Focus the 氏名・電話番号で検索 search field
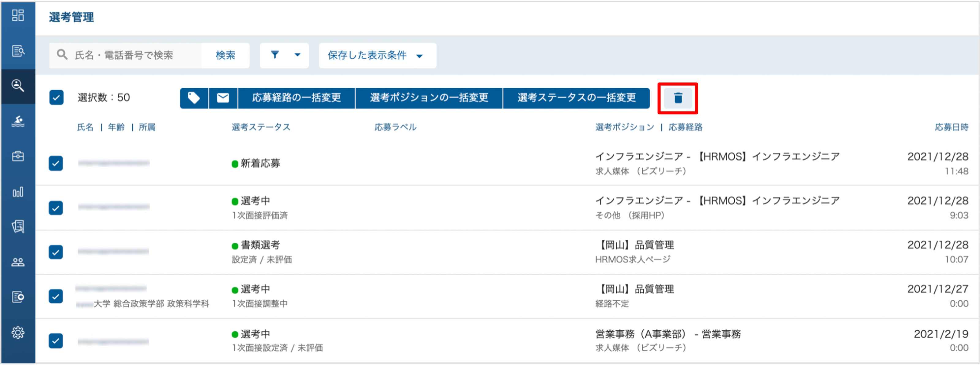The width and height of the screenshot is (980, 365). [x=126, y=55]
